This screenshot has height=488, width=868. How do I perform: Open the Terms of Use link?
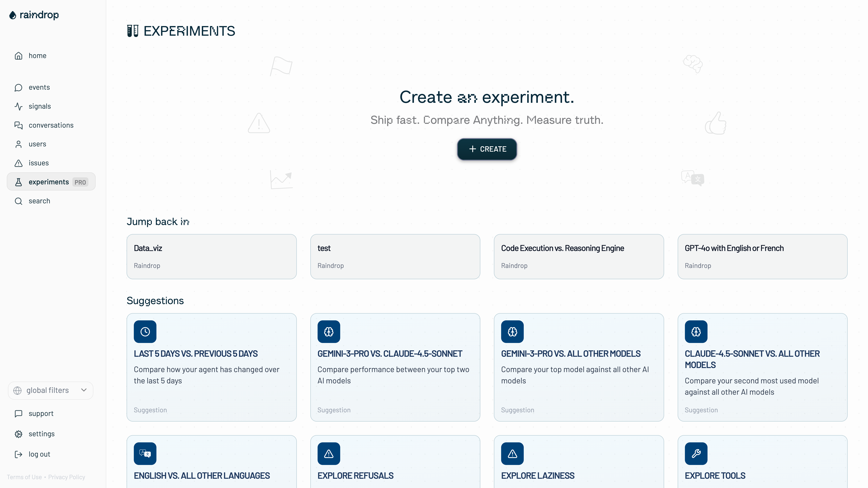[24, 477]
